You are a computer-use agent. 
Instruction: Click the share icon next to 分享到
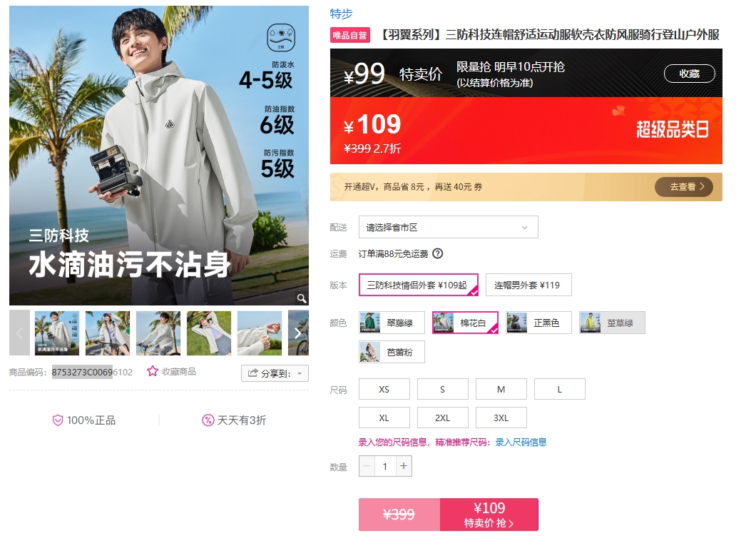252,373
